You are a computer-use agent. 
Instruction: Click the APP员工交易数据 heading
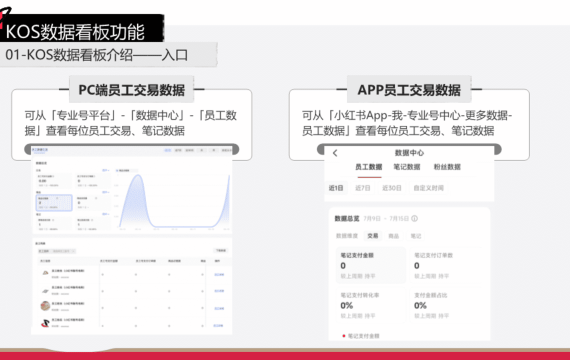point(409,90)
